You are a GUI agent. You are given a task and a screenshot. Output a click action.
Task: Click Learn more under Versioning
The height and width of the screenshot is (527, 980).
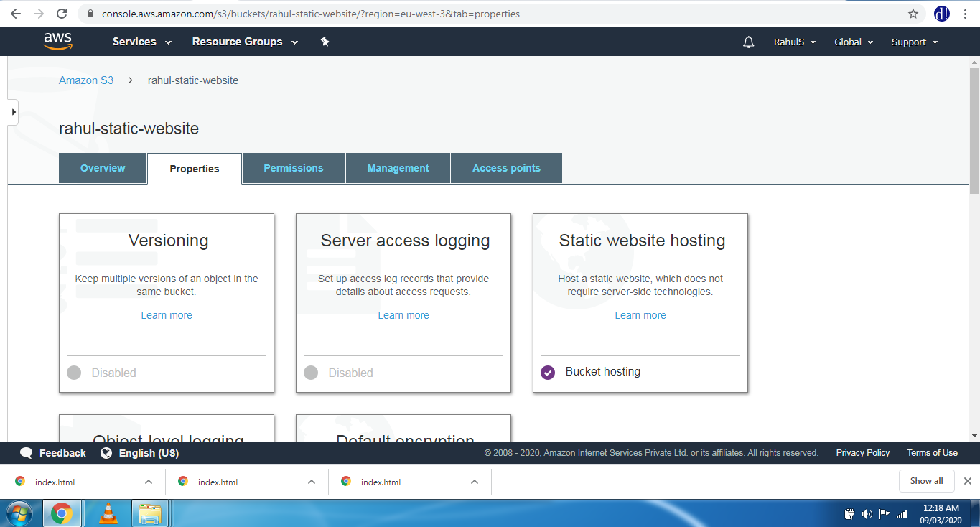[167, 315]
